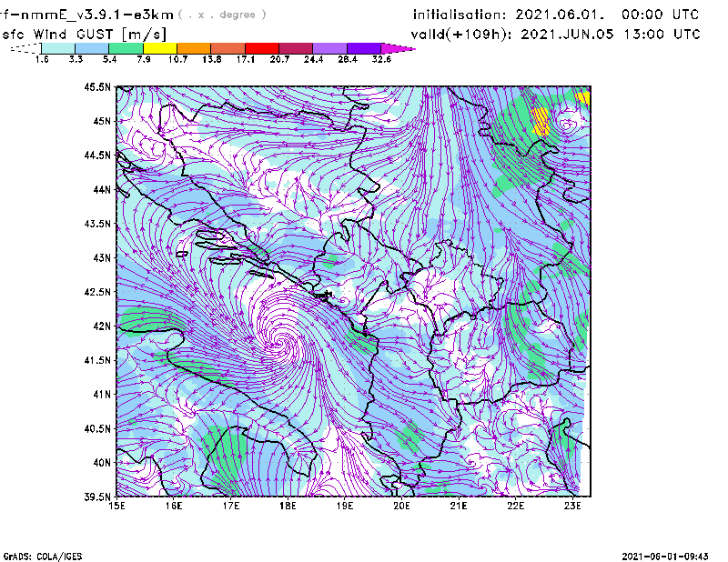The image size is (728, 562).
Task: Select the lavender legend swatch after 24.4
Action: [329, 48]
